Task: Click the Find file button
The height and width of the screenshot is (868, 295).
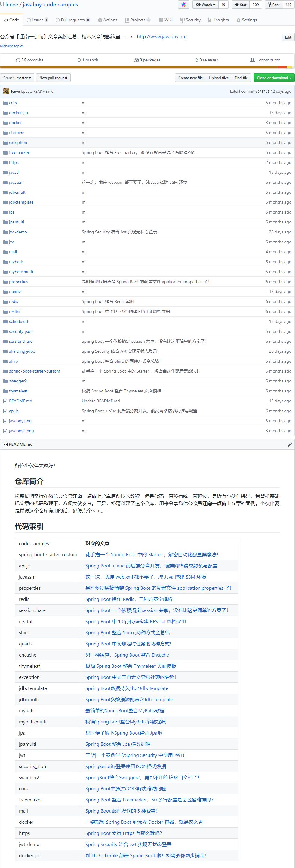Action: pos(241,78)
